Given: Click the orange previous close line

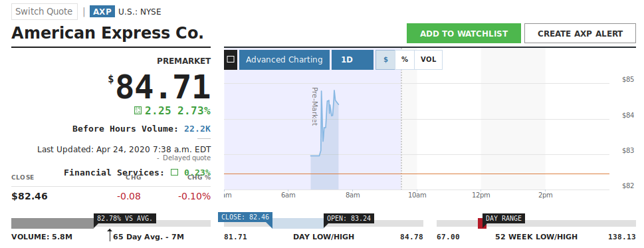Looking at the screenshot, I should click(417, 174).
